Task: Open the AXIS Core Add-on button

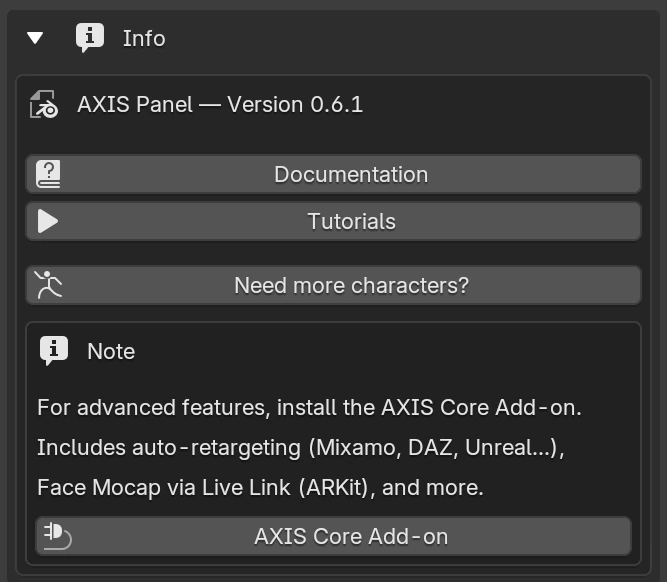Action: pyautogui.click(x=334, y=536)
